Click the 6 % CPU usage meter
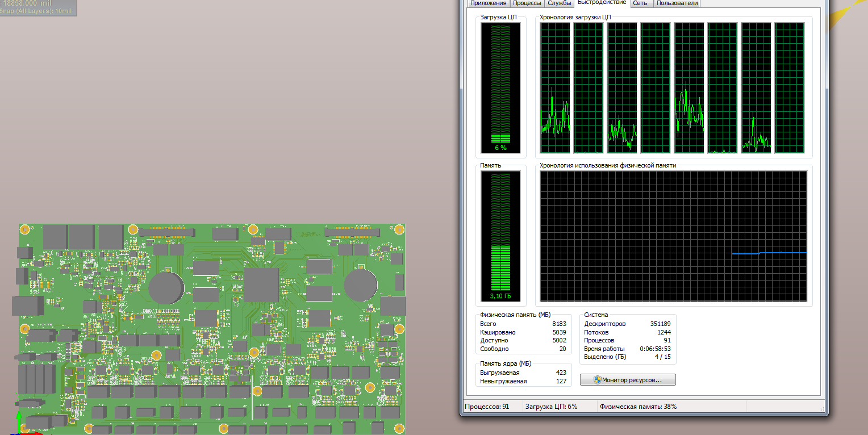This screenshot has width=868, height=435. 500,88
